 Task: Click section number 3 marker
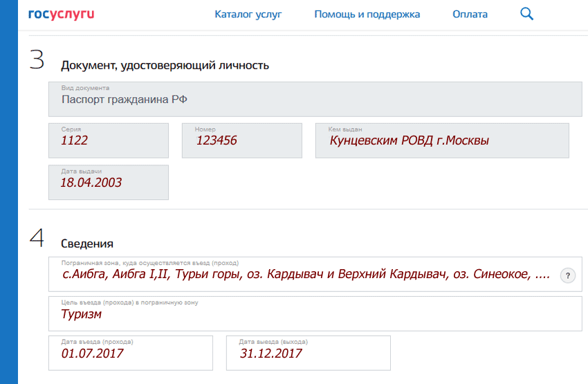37,60
